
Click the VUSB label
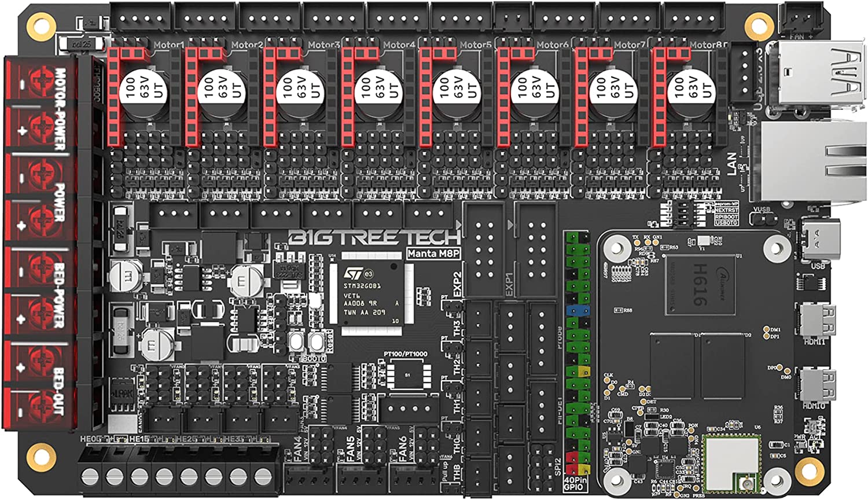pyautogui.click(x=762, y=210)
